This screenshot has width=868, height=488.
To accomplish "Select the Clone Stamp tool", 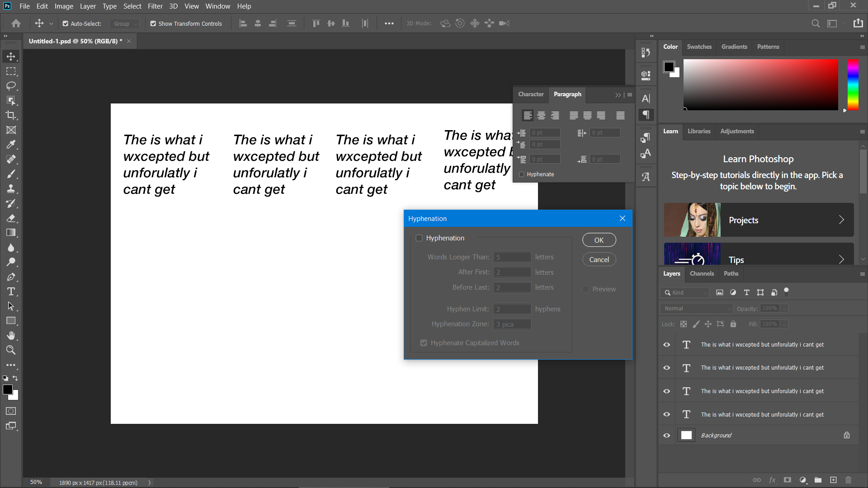I will pos(11,188).
